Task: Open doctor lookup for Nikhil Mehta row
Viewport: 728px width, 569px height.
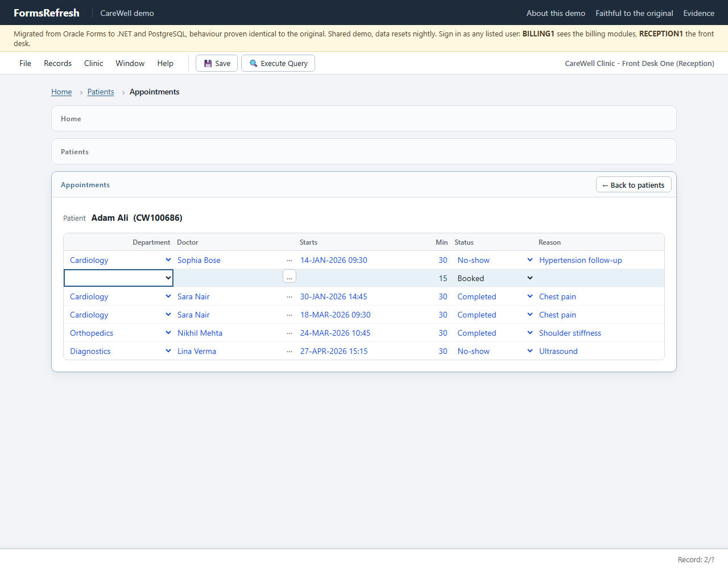Action: pyautogui.click(x=289, y=333)
